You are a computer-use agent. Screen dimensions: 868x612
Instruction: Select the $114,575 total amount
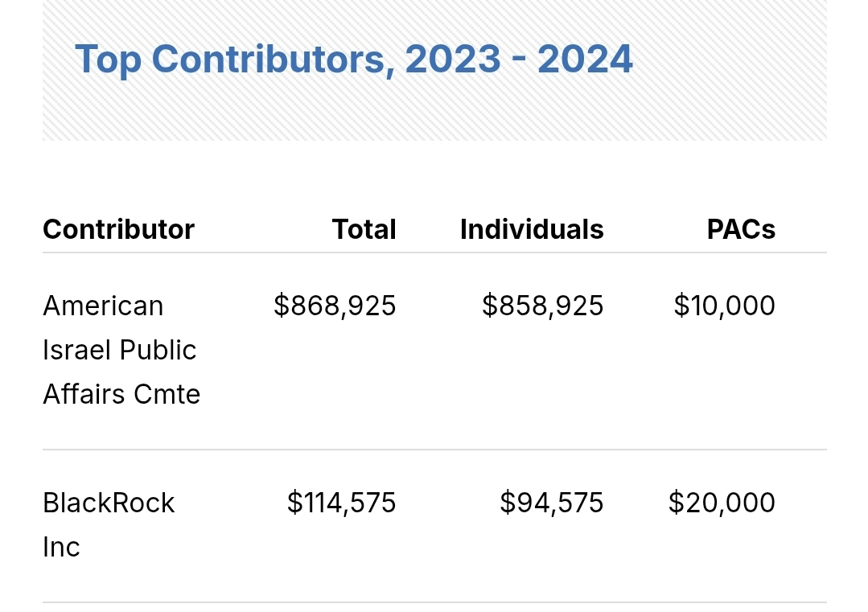coord(341,503)
